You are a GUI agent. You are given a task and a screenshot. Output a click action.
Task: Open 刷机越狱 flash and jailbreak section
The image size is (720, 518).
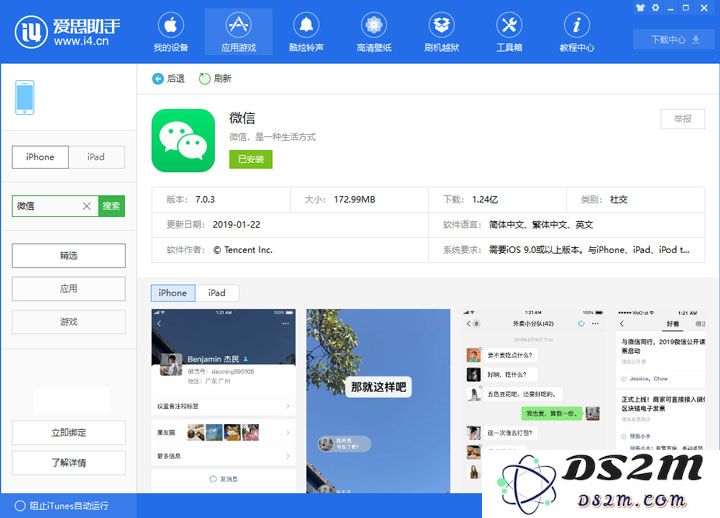(441, 32)
